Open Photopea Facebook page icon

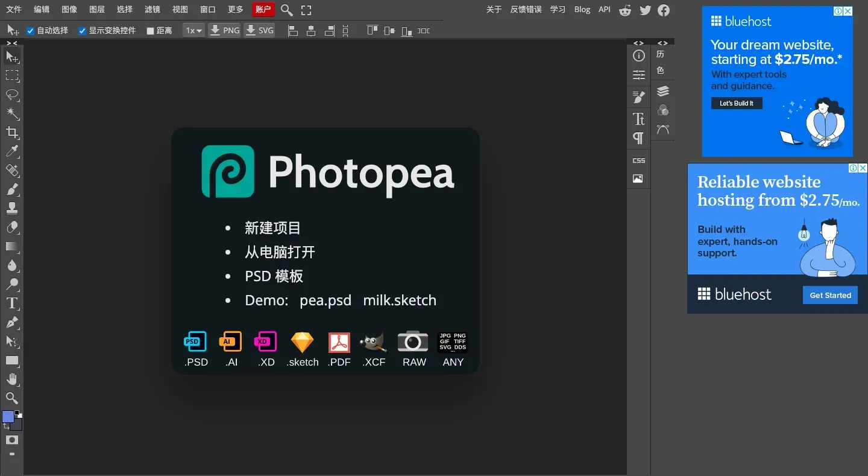[x=664, y=10]
